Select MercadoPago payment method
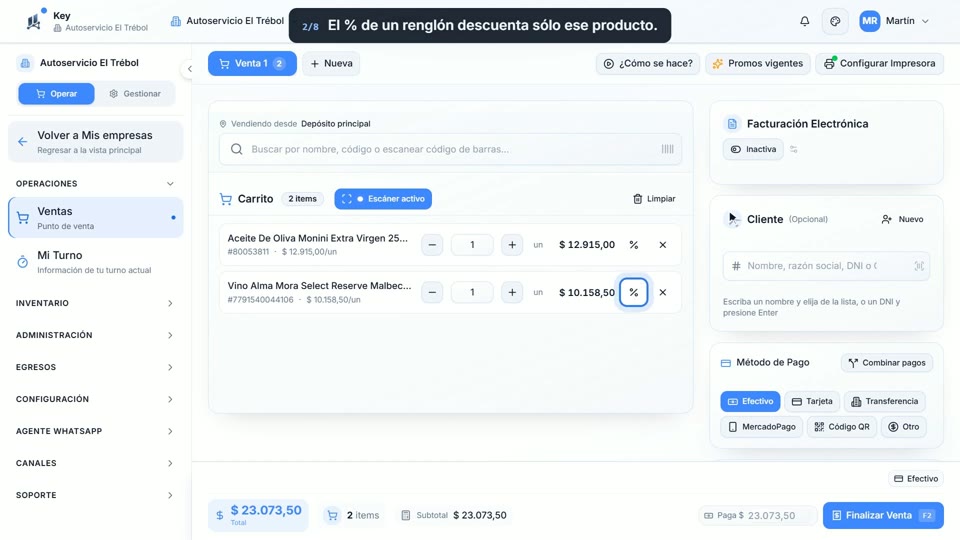Viewport: 960px width, 540px height. 762,427
